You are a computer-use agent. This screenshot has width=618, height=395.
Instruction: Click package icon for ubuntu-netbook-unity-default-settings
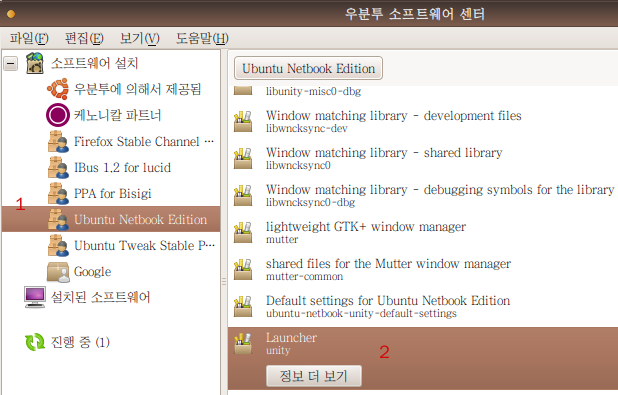click(x=243, y=306)
